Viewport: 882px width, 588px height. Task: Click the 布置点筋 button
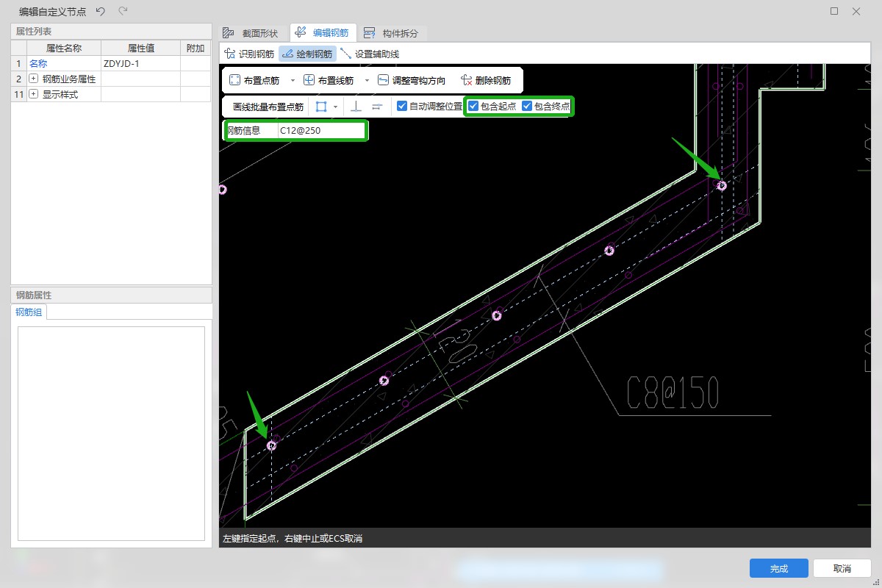[x=254, y=80]
